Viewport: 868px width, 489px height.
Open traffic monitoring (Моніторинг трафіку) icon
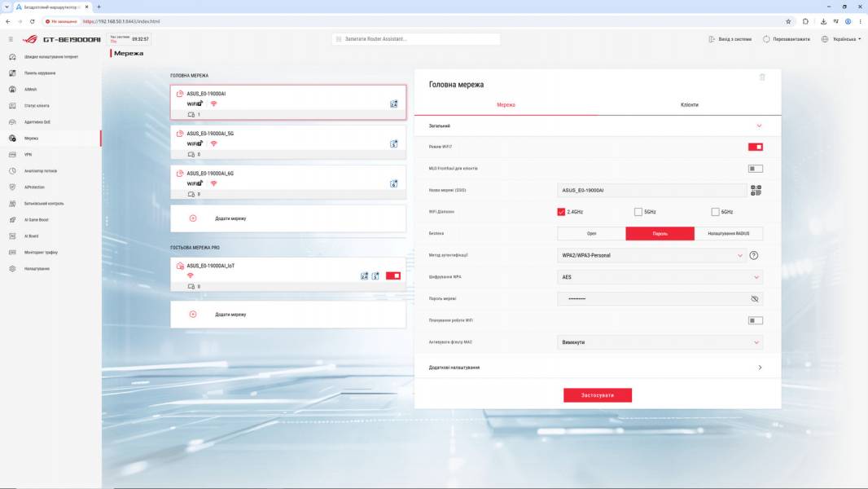coord(12,252)
